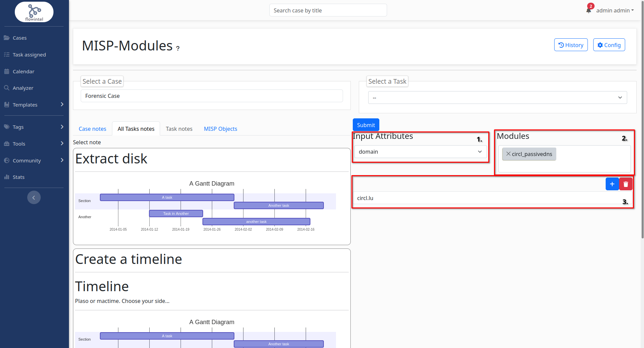The image size is (644, 348).
Task: Click the page vertical scrollbar
Action: pos(642,119)
